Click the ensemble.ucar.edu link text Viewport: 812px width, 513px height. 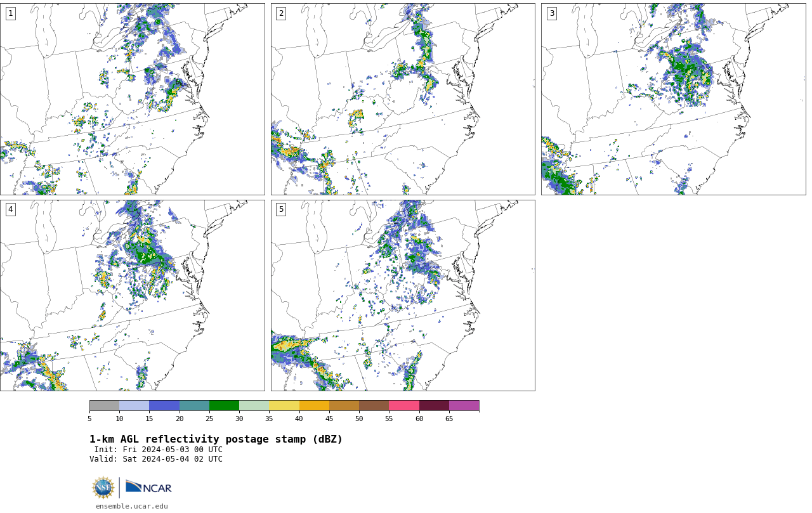(x=131, y=506)
